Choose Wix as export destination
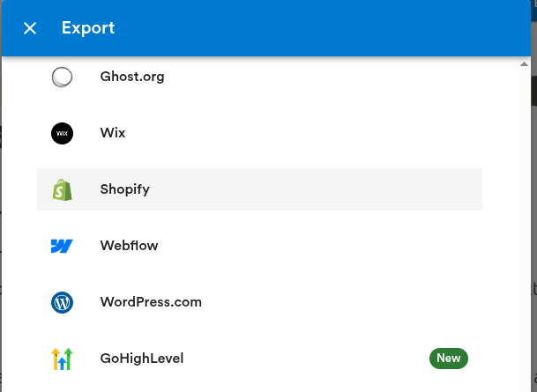Image resolution: width=537 pixels, height=392 pixels. tap(259, 133)
